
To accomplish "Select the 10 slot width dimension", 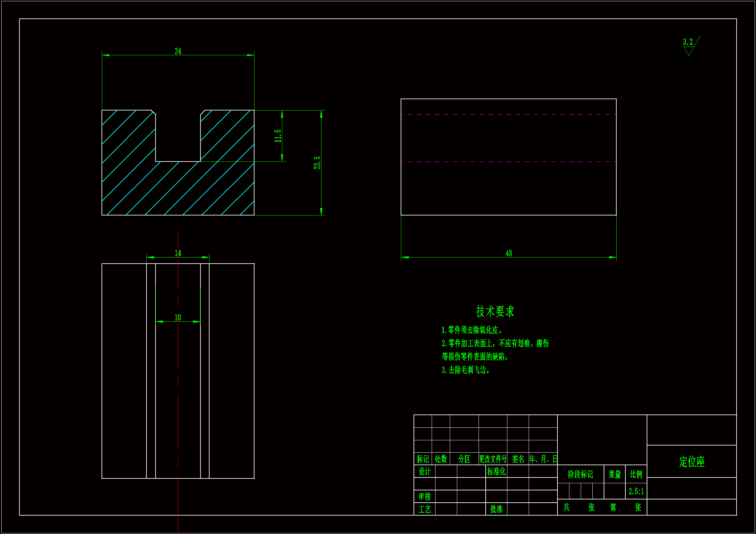I will pyautogui.click(x=178, y=318).
